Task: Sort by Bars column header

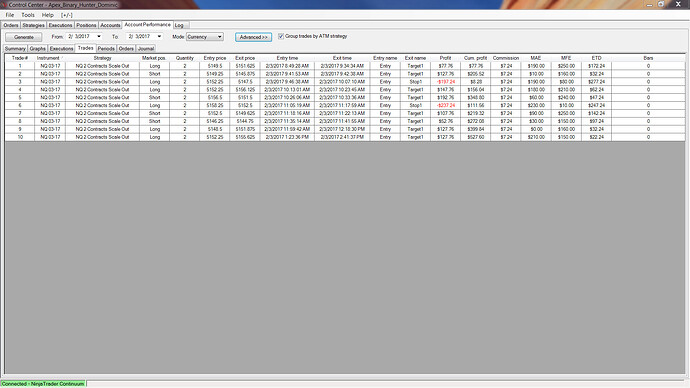Action: coord(648,58)
